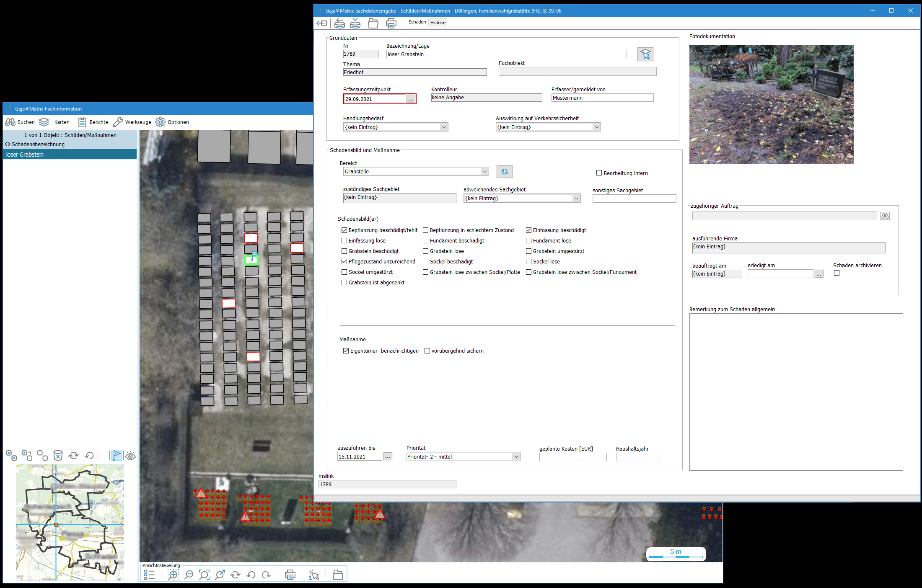Click the exit arrow icon in Sachdateneingabe toolbar

click(x=322, y=23)
